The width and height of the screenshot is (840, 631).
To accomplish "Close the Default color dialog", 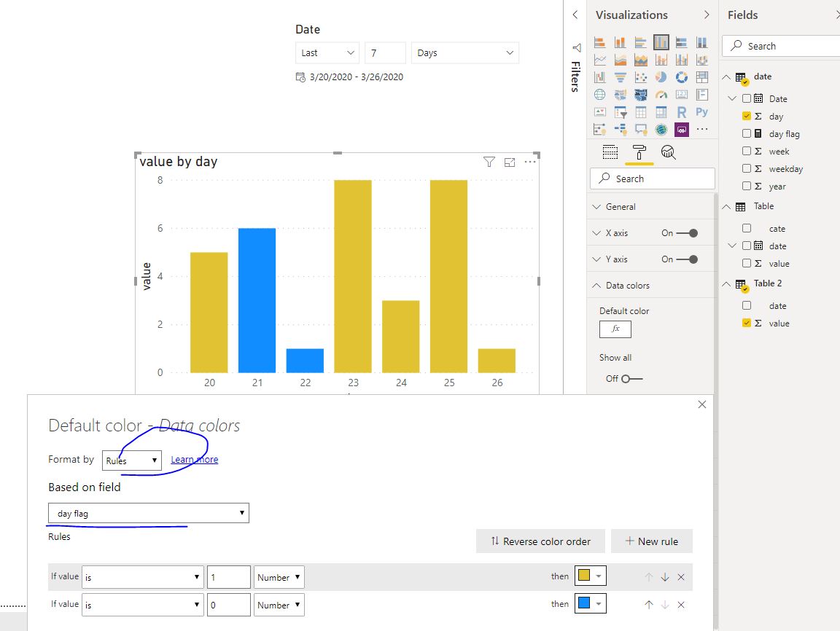I will [701, 404].
